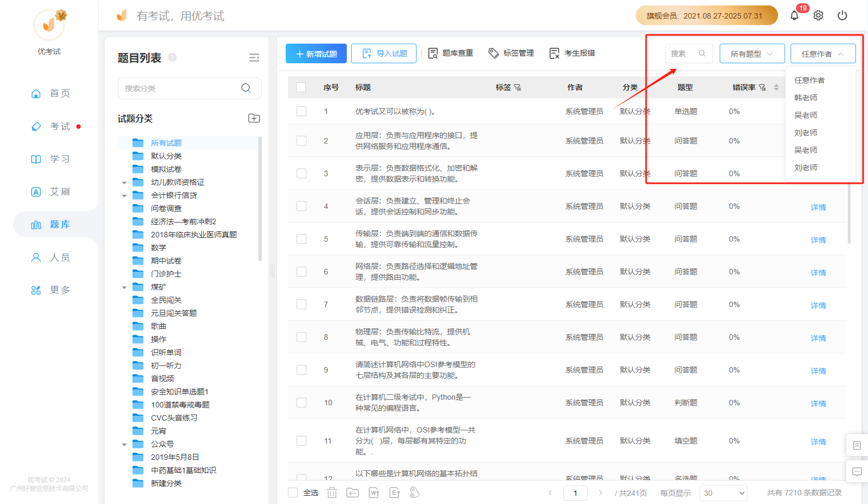Click the help icon beside 题目列表

tap(172, 57)
